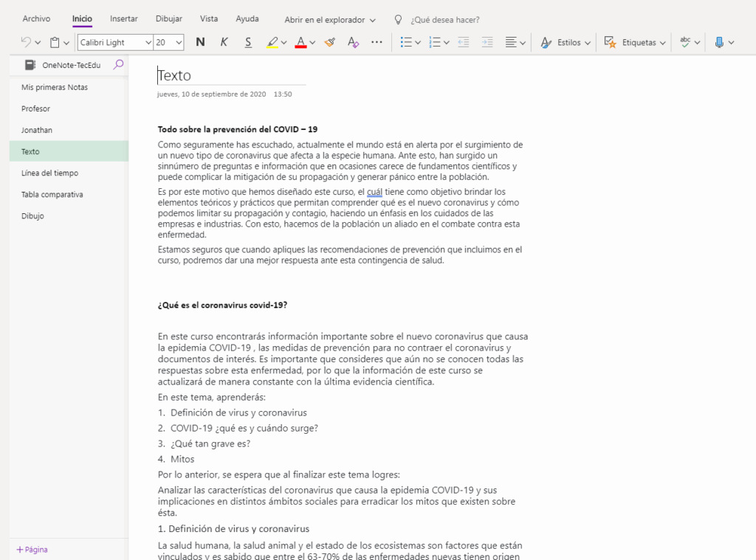Toggle underline formatting (S button)
Viewport: 756px width, 560px height.
click(x=248, y=43)
